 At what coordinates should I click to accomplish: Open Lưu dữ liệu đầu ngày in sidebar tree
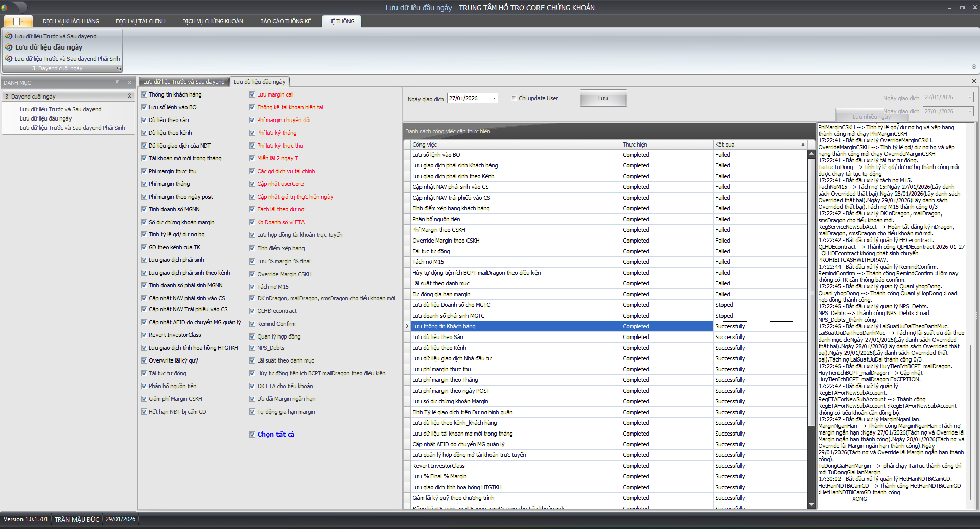46,118
